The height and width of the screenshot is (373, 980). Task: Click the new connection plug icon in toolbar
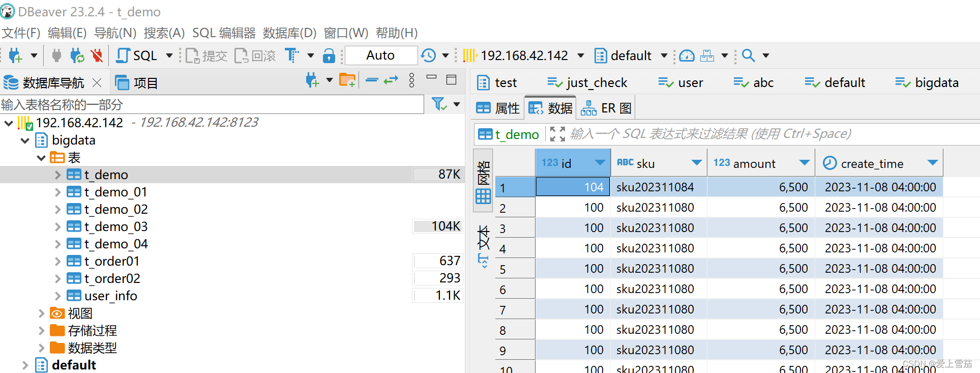(x=15, y=55)
